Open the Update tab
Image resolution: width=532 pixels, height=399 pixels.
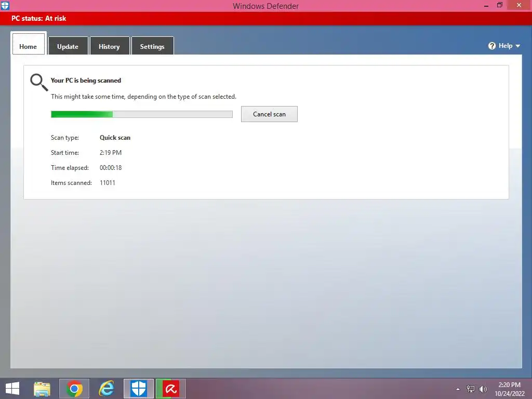coord(68,46)
